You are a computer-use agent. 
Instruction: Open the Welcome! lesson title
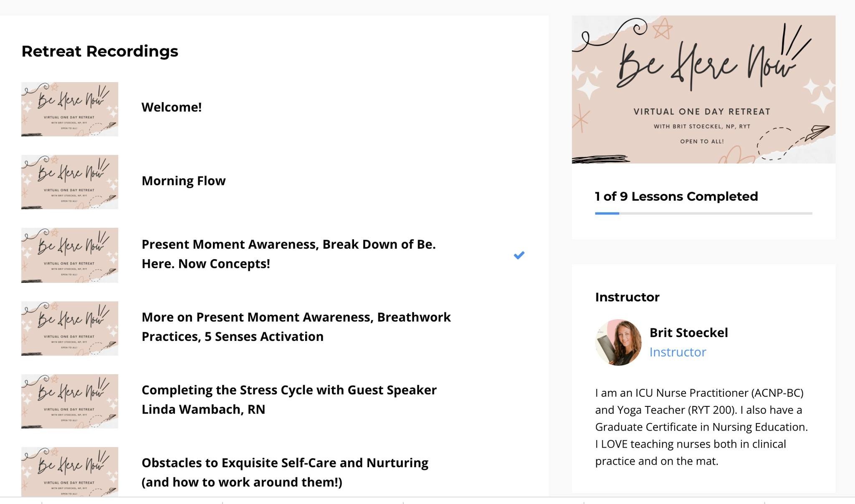click(172, 107)
